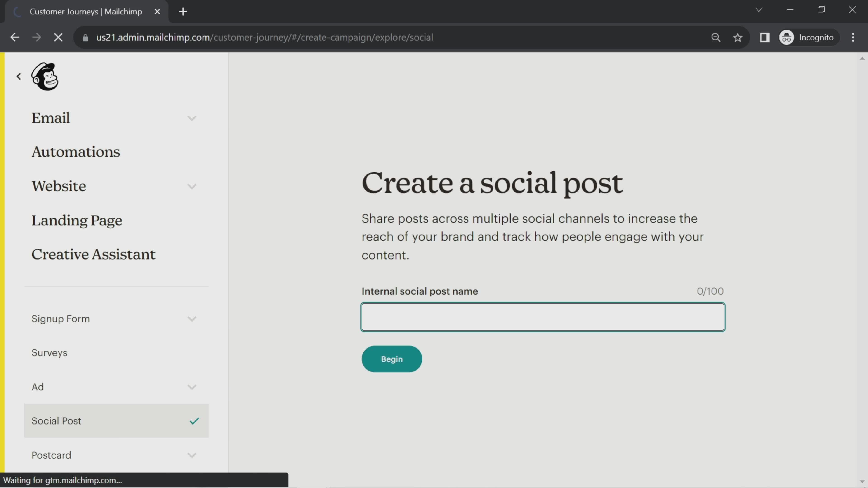This screenshot has width=868, height=488.
Task: Expand the Website section dropdown
Action: 192,186
